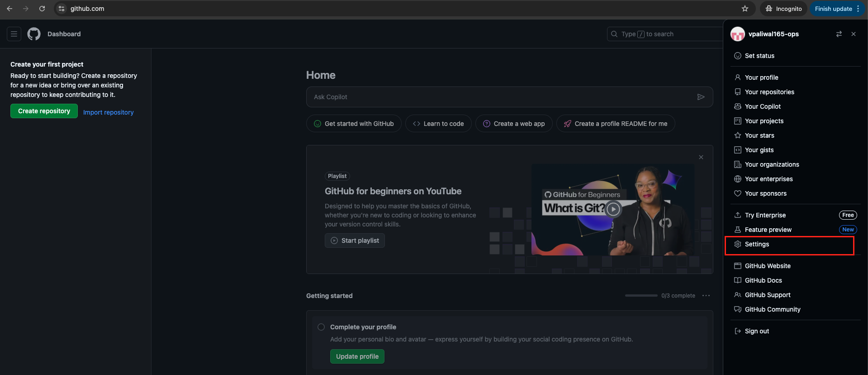Image resolution: width=868 pixels, height=375 pixels.
Task: Toggle the Complete your profile circle
Action: tap(321, 327)
